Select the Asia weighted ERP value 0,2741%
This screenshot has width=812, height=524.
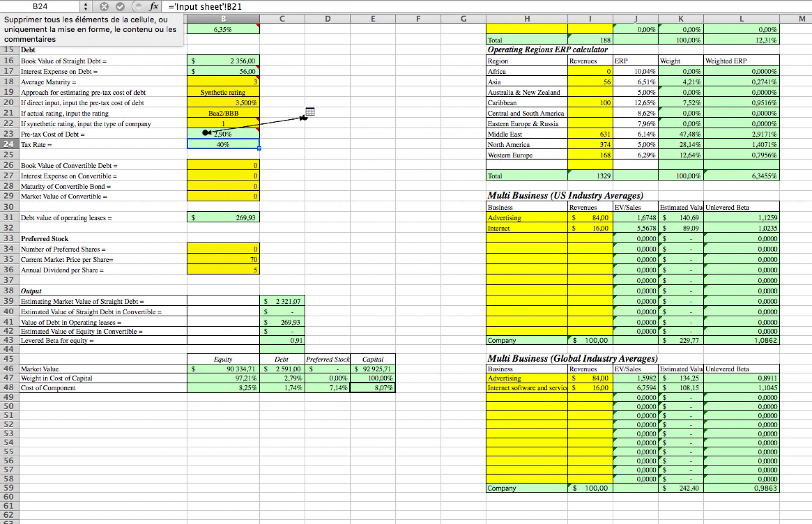click(x=741, y=82)
